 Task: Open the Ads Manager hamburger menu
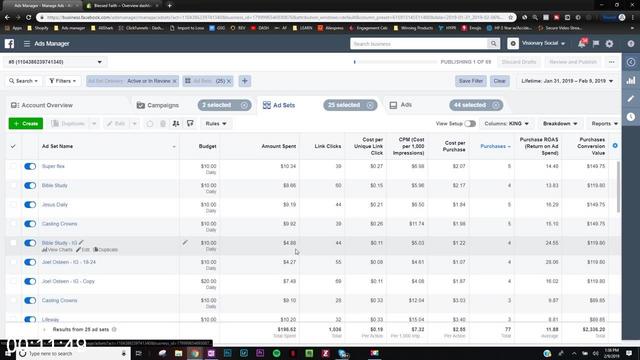click(27, 44)
